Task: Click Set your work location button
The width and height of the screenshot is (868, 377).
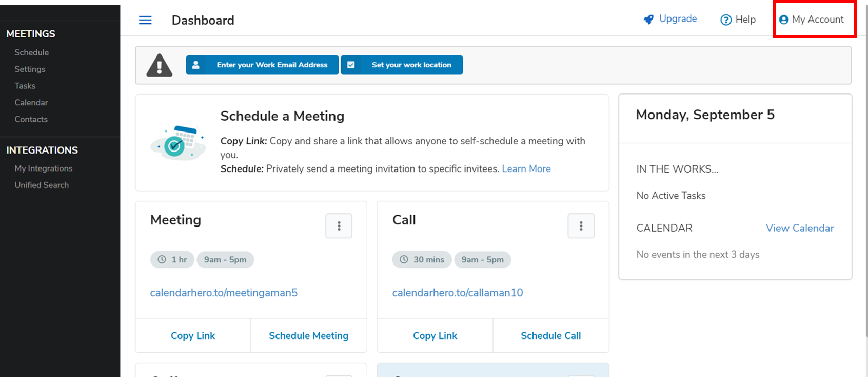Action: pyautogui.click(x=402, y=65)
